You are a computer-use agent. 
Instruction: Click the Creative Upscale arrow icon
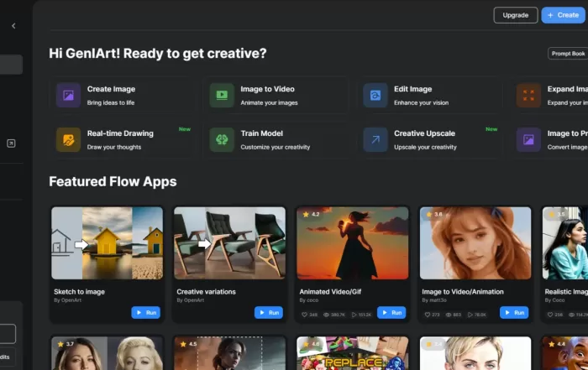point(375,139)
